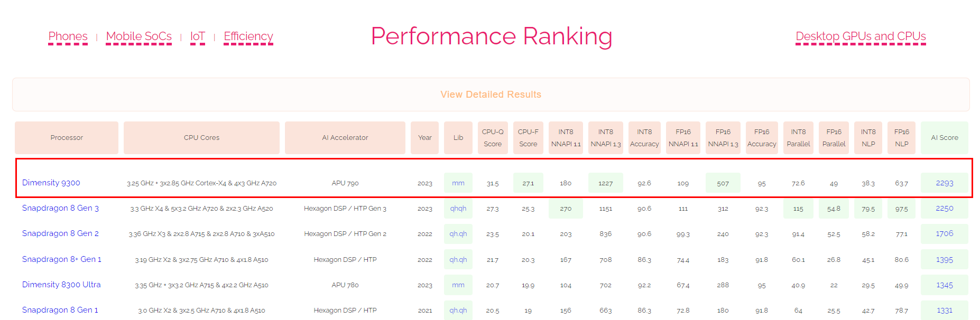Click the 507 FP16 NNAPI 1.3 value

pyautogui.click(x=723, y=183)
